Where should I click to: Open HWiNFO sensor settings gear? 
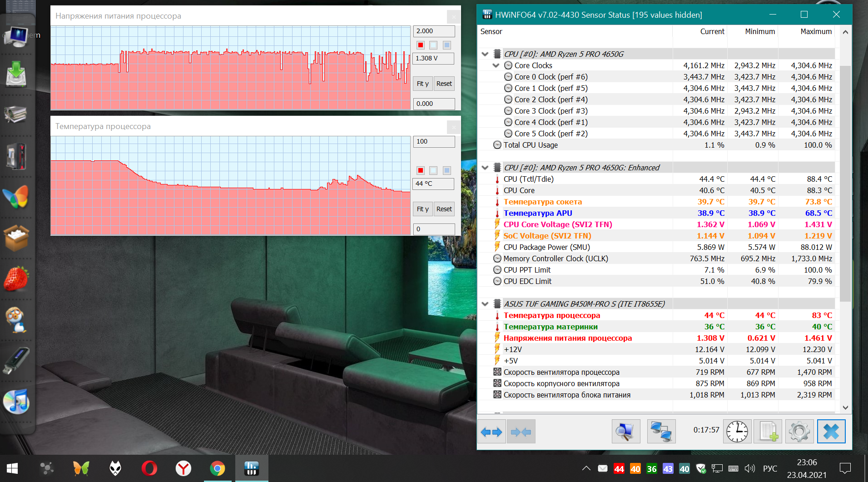[x=799, y=432]
